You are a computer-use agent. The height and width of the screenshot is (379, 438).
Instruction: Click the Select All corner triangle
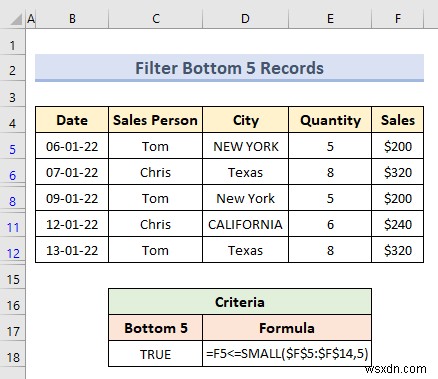(15, 19)
